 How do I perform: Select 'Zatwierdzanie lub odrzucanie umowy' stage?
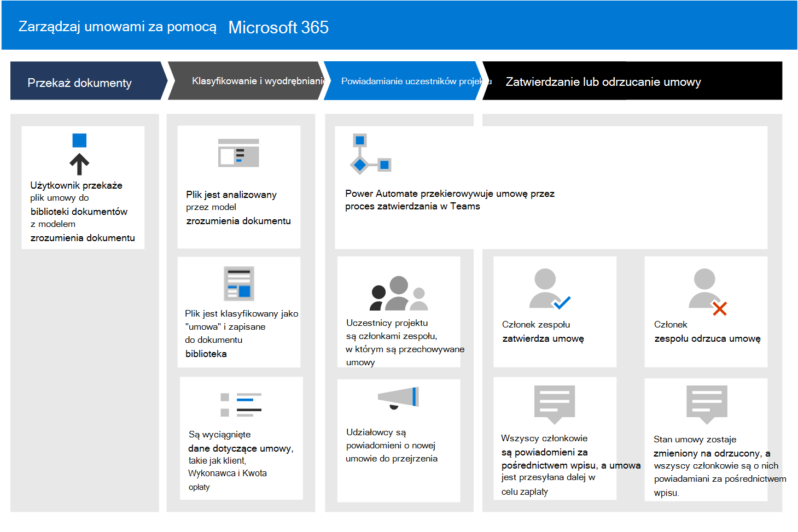click(632, 81)
